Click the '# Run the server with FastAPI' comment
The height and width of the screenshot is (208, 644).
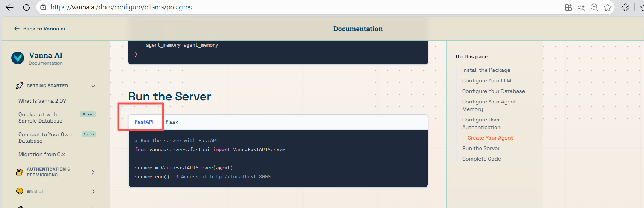(x=176, y=140)
